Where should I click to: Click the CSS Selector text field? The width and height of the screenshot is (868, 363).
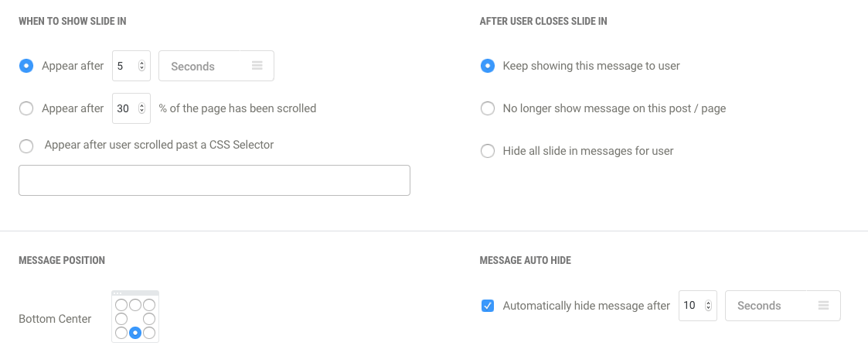(214, 180)
